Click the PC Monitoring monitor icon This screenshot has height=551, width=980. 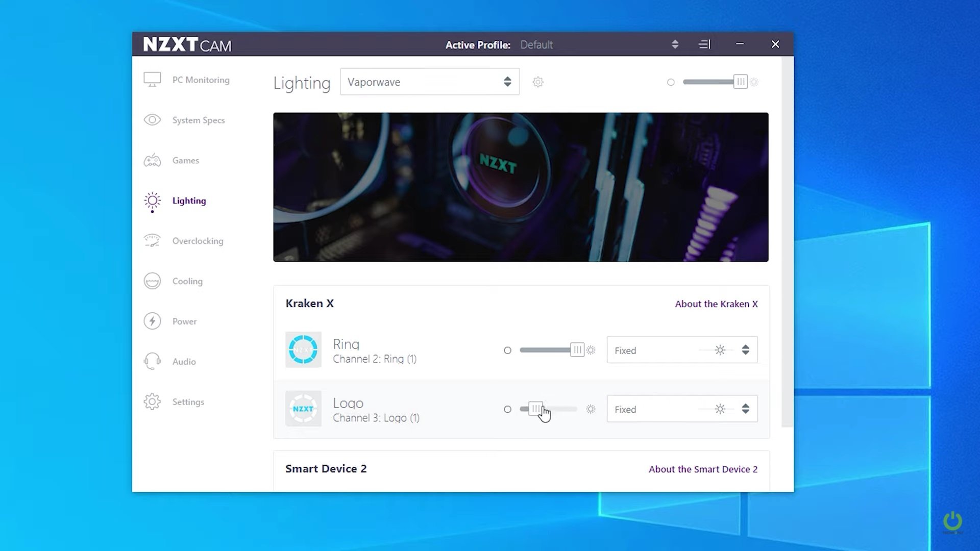(x=152, y=80)
